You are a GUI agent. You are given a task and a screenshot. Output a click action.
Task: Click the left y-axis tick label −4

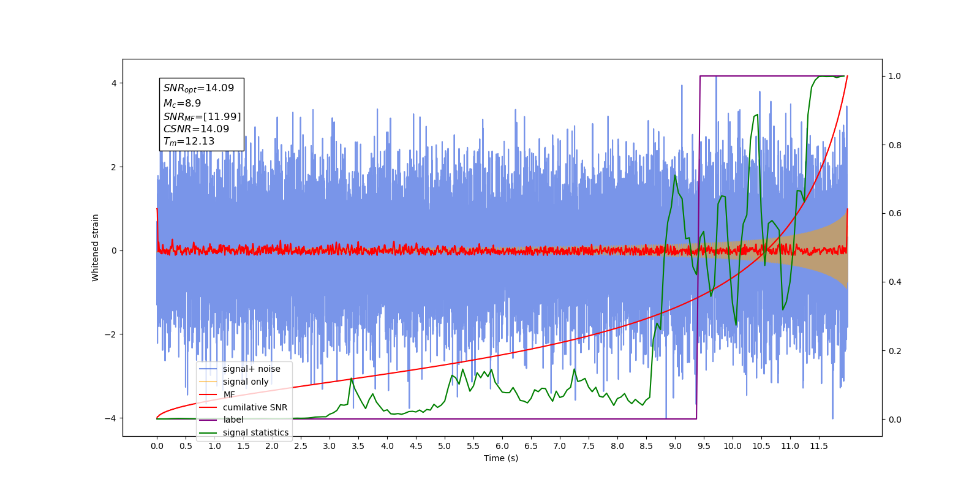point(111,418)
